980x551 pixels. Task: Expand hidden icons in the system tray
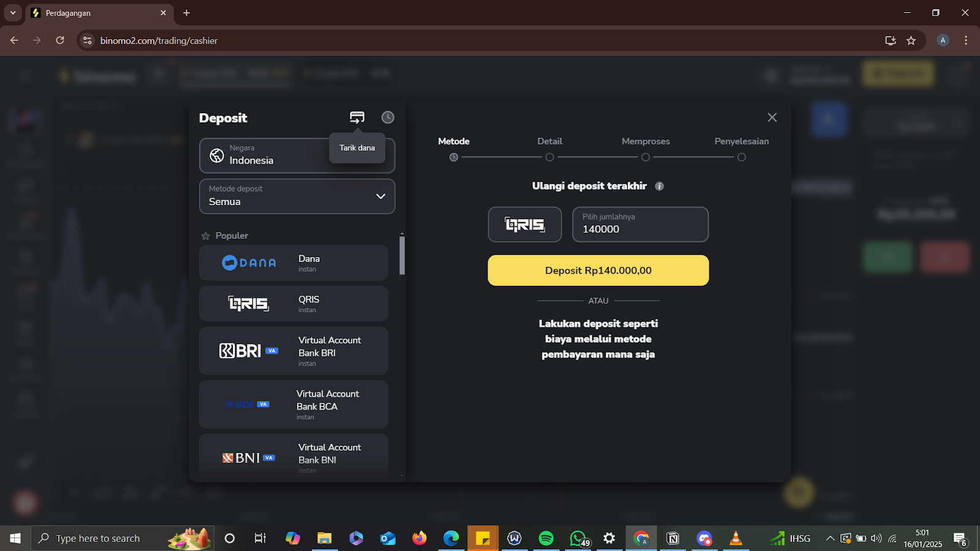(x=830, y=538)
